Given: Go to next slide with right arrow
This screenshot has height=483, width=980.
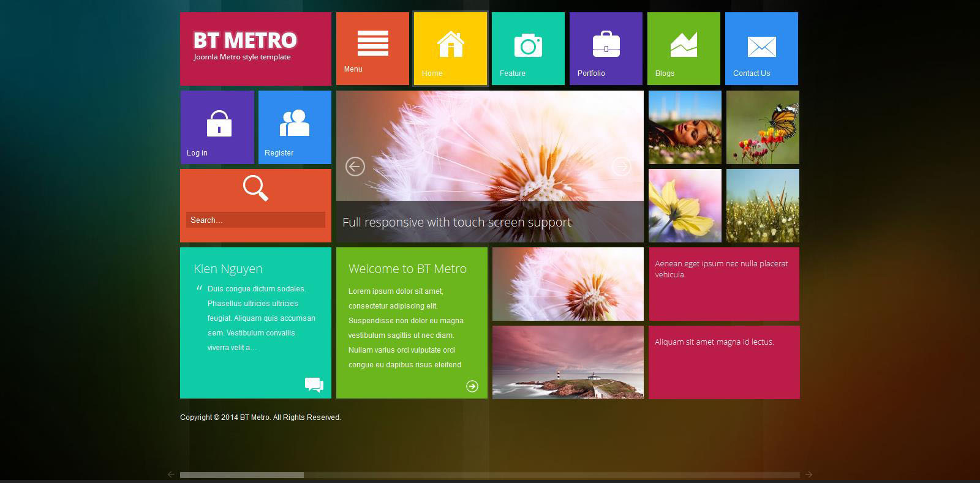Looking at the screenshot, I should tap(621, 167).
